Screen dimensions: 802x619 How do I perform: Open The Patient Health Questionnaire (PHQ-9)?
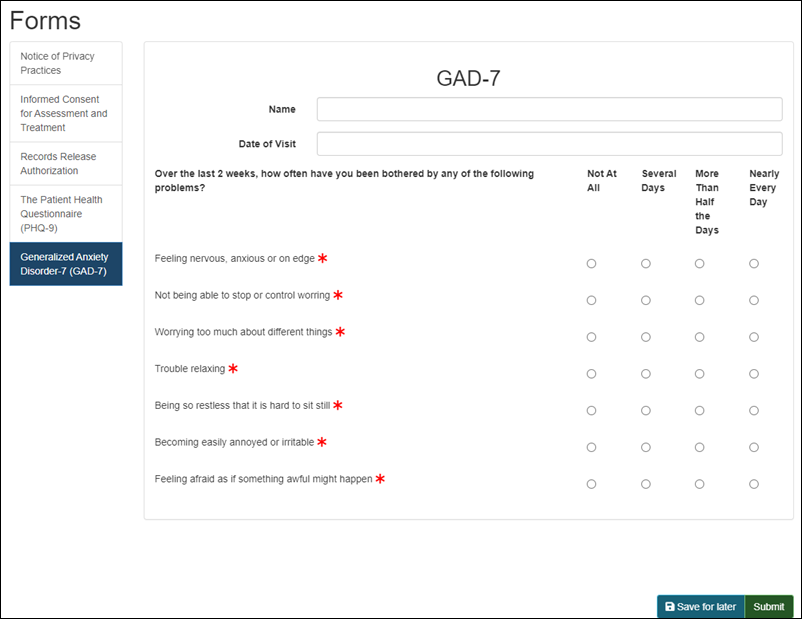click(x=66, y=213)
